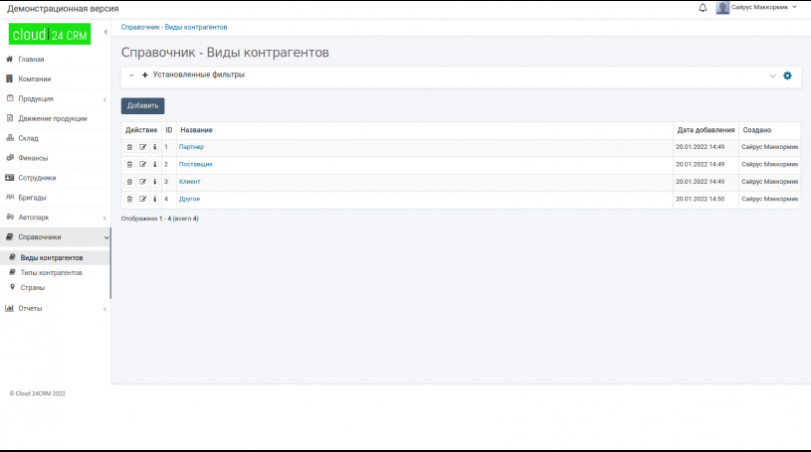Sort table by Название column header
This screenshot has width=811, height=452.
click(196, 130)
